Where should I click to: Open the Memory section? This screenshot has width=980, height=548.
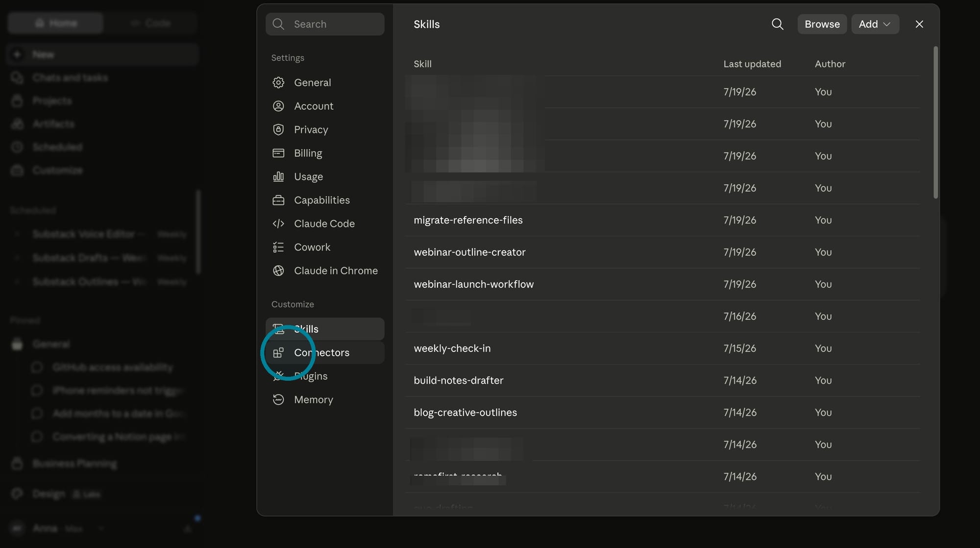[x=325, y=399]
